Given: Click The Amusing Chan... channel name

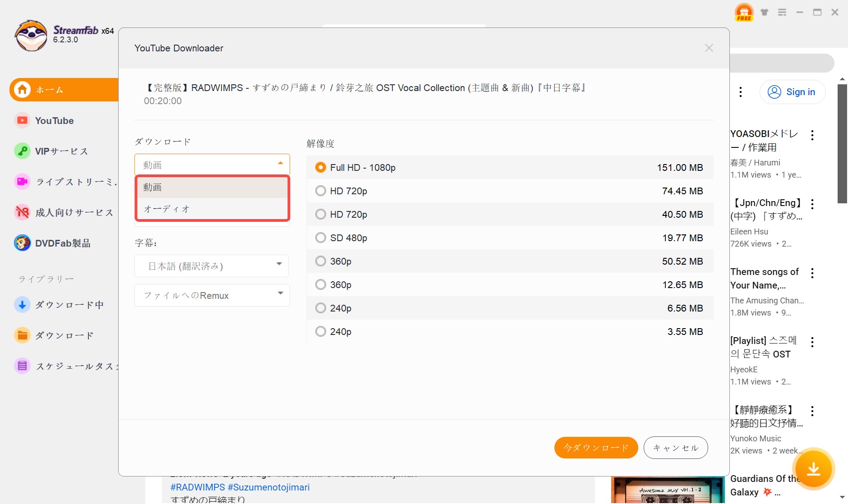Looking at the screenshot, I should click(767, 300).
